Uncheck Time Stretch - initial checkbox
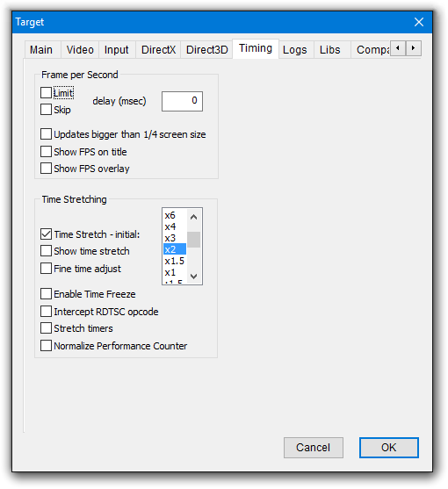 [x=46, y=234]
